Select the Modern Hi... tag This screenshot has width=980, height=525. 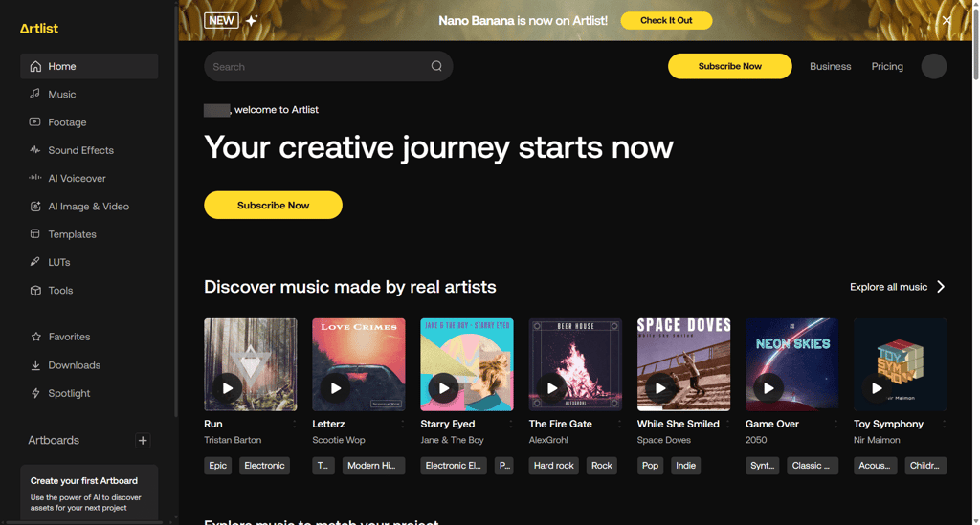click(374, 466)
